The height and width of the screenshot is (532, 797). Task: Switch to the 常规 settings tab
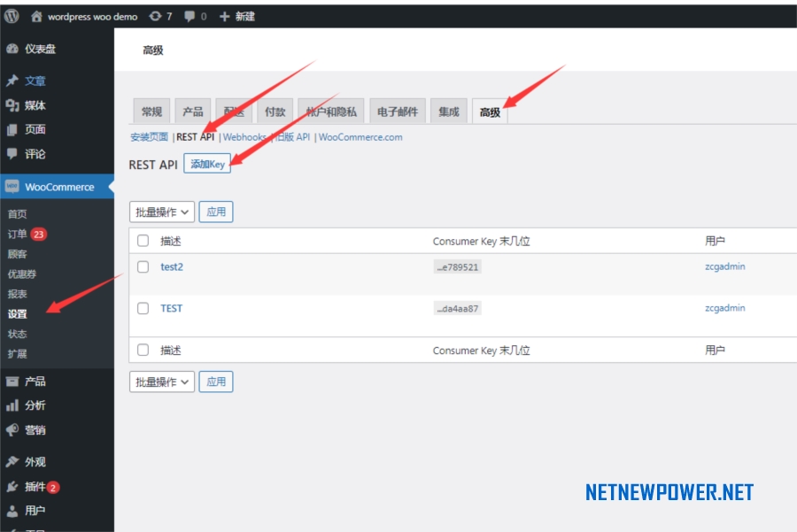(x=151, y=112)
